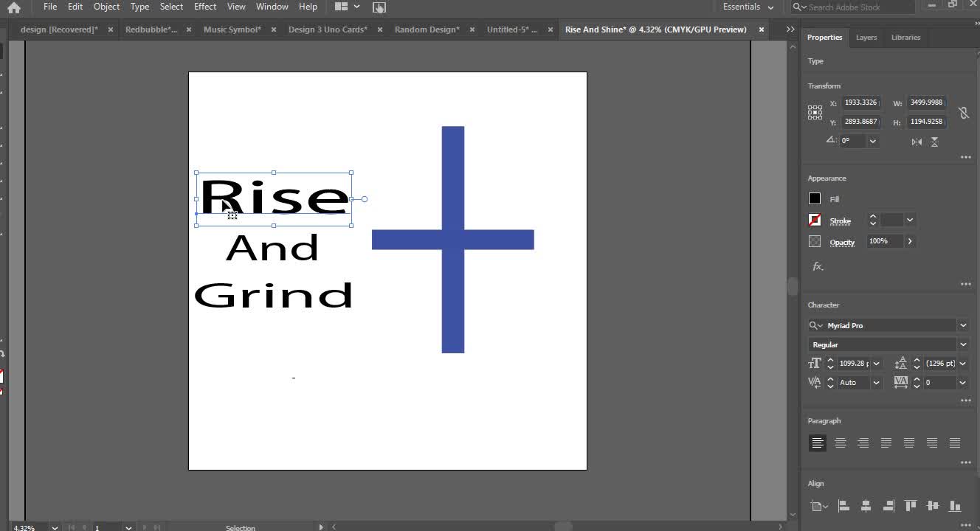Expand the tracking value dropdown
The width and height of the screenshot is (980, 531).
963,382
